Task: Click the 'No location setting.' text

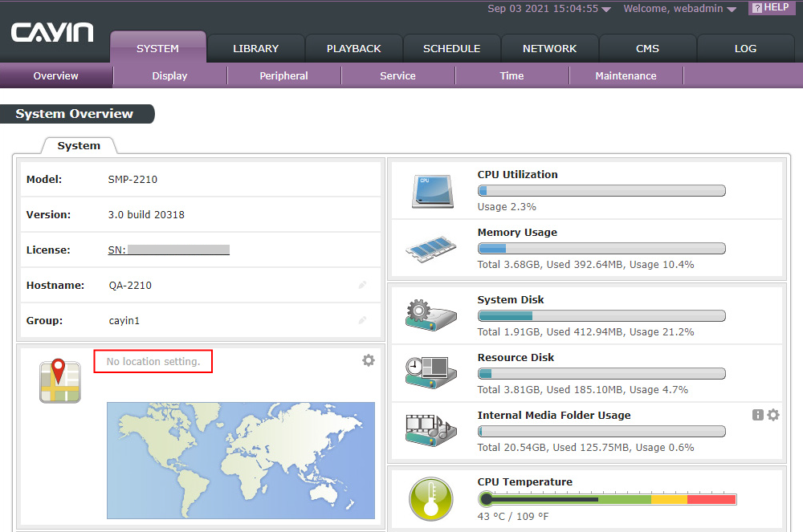Action: click(x=153, y=361)
